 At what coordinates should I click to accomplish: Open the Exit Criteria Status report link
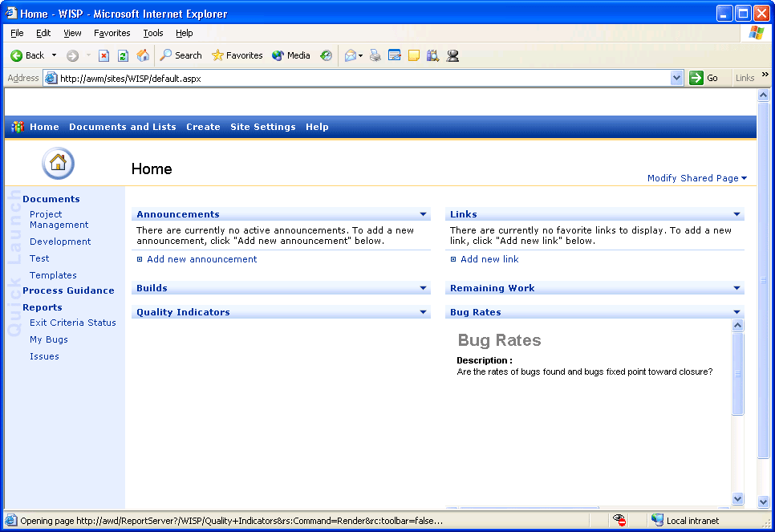pos(72,323)
